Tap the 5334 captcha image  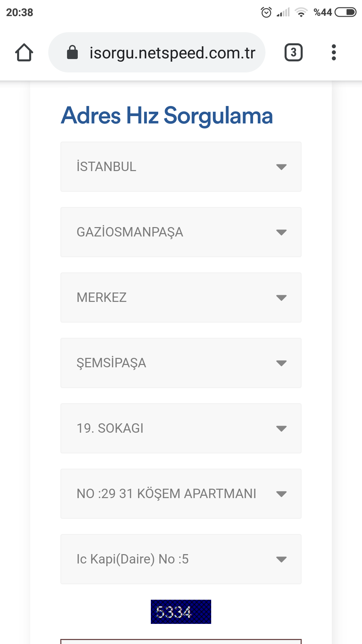pos(181,612)
